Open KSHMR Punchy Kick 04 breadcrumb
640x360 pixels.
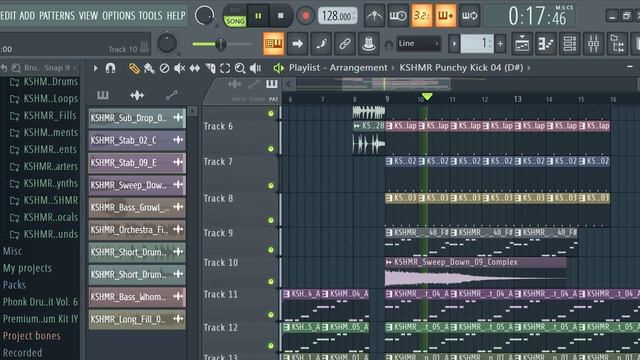click(x=461, y=68)
